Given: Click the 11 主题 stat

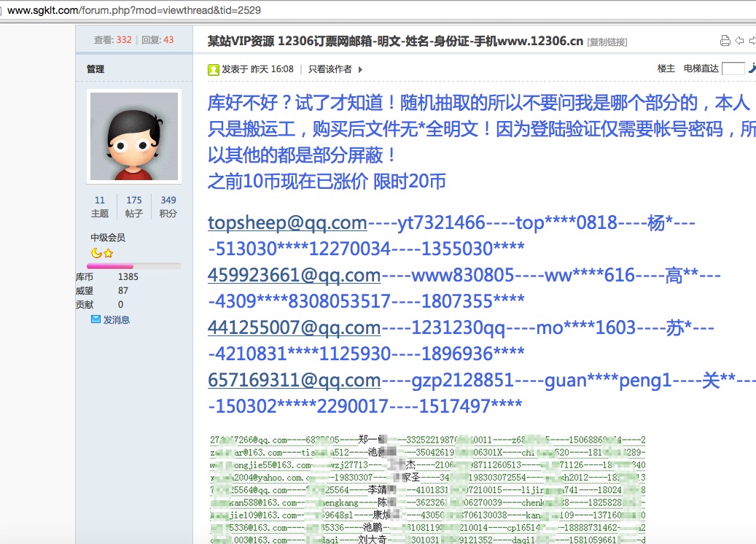Looking at the screenshot, I should pos(100,206).
